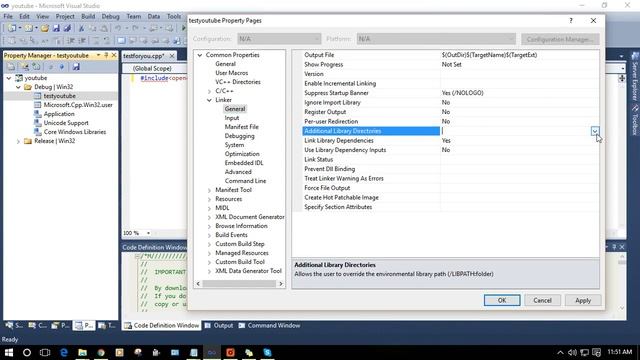Open the File menu
Viewport: 640px width, 360px height.
tap(8, 16)
